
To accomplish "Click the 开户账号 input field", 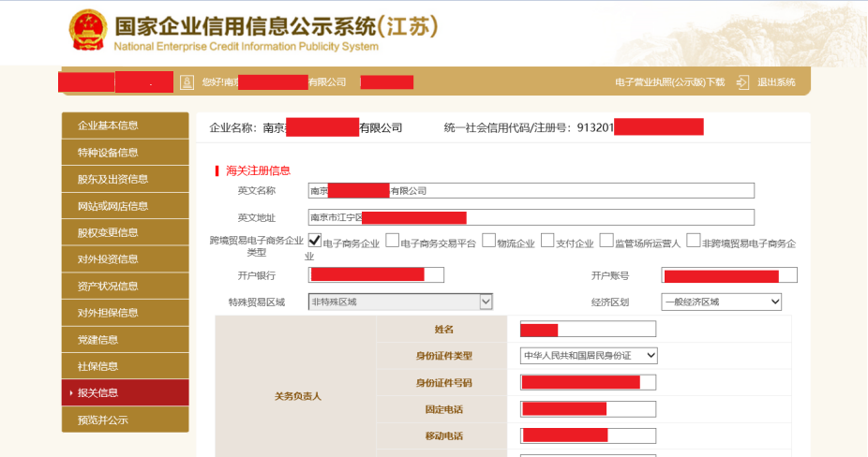I will coord(729,275).
